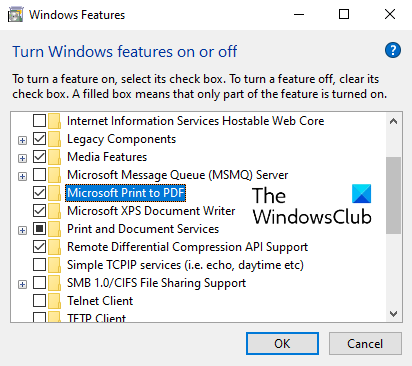Click the blue help question mark icon
The height and width of the screenshot is (366, 412).
pyautogui.click(x=393, y=51)
